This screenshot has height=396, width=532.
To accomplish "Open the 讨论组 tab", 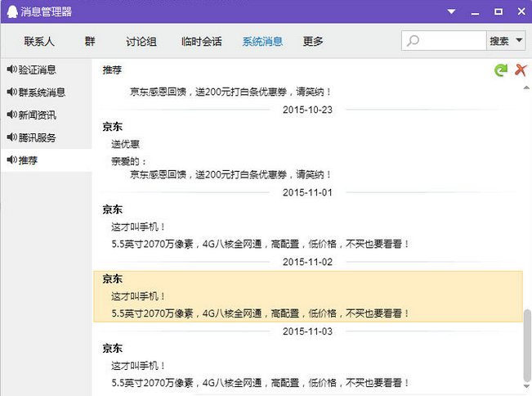I will 141,42.
